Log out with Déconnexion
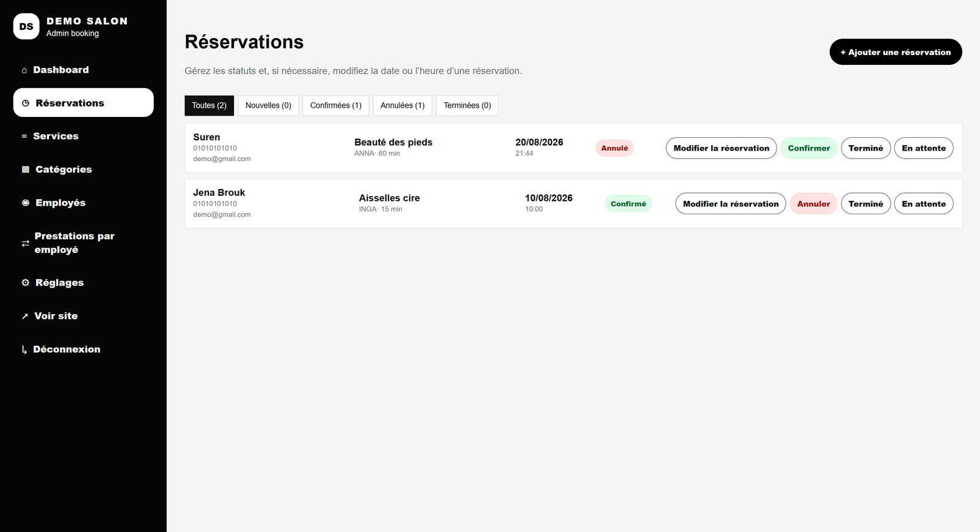Viewport: 980px width, 532px height. [83, 349]
